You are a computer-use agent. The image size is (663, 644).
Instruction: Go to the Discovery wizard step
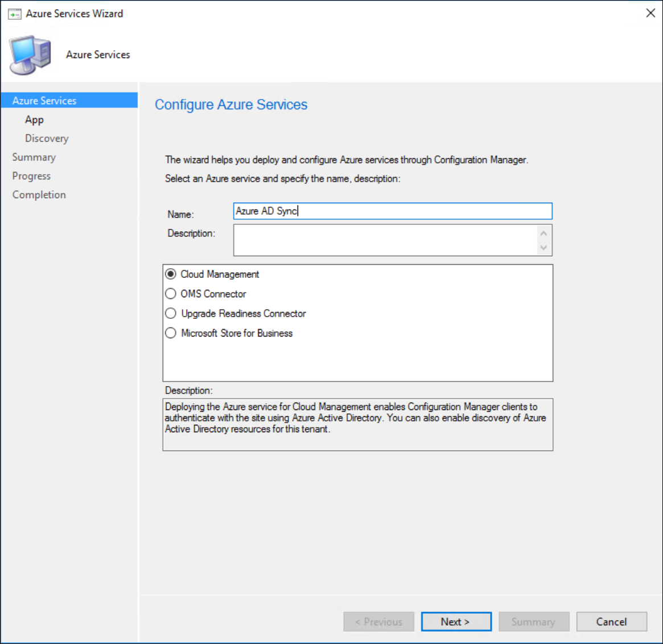[x=47, y=138]
